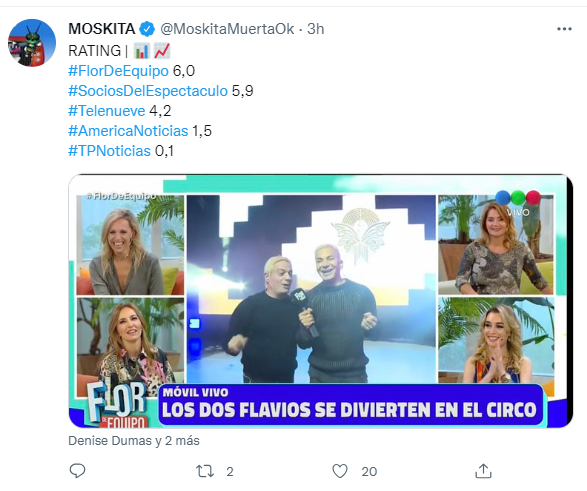Click the 3h timestamp
This screenshot has width=587, height=491.
316,29
